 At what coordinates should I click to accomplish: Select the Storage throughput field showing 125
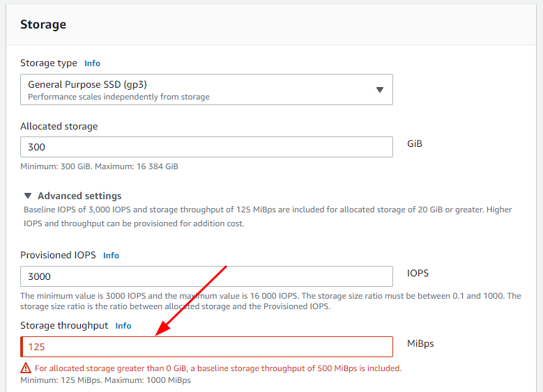[x=206, y=347]
